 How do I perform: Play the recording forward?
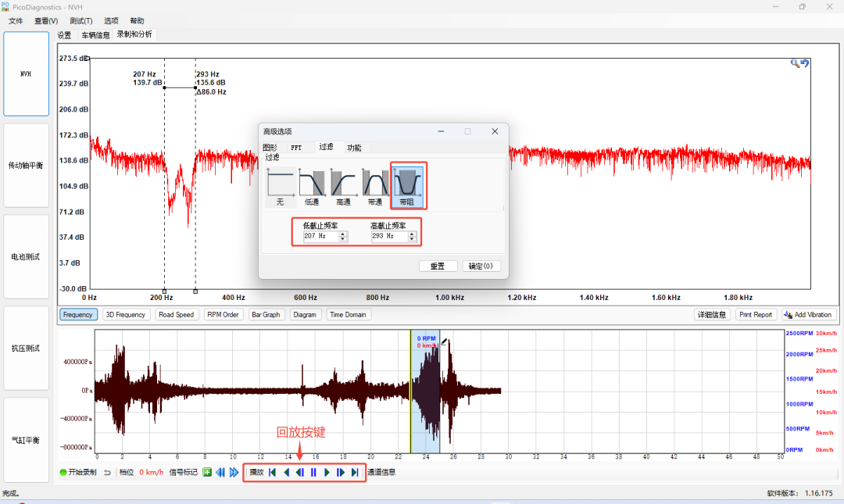[327, 472]
